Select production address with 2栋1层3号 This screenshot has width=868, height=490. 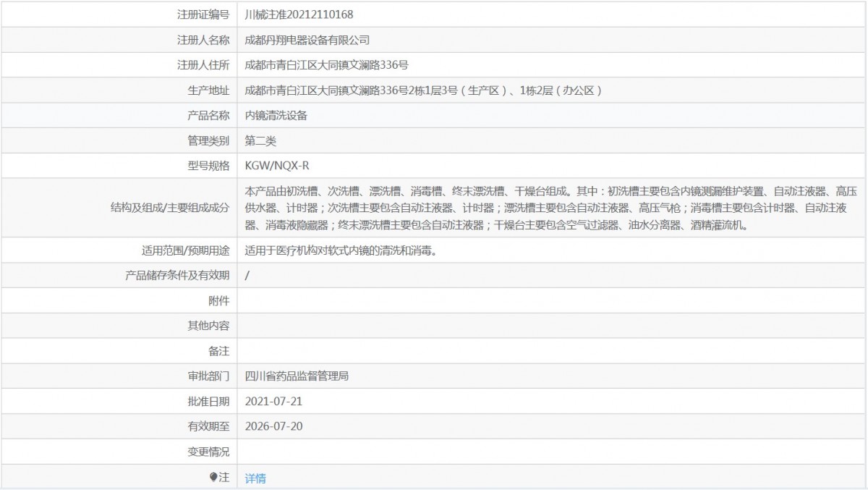[424, 90]
